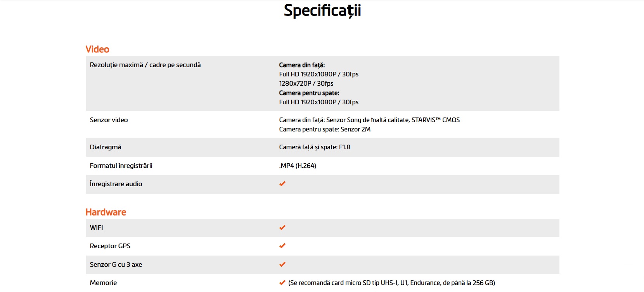The height and width of the screenshot is (292, 644).
Task: Click the Memorie row checkmark icon
Action: tap(282, 283)
